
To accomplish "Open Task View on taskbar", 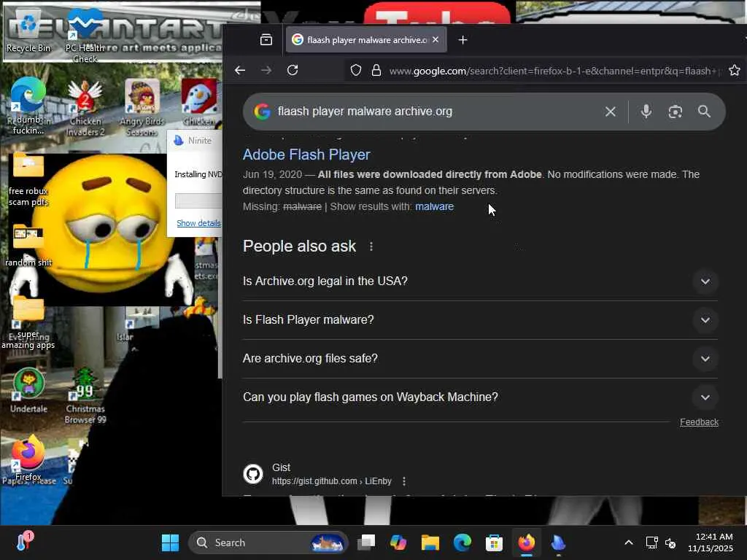I will pos(366,542).
